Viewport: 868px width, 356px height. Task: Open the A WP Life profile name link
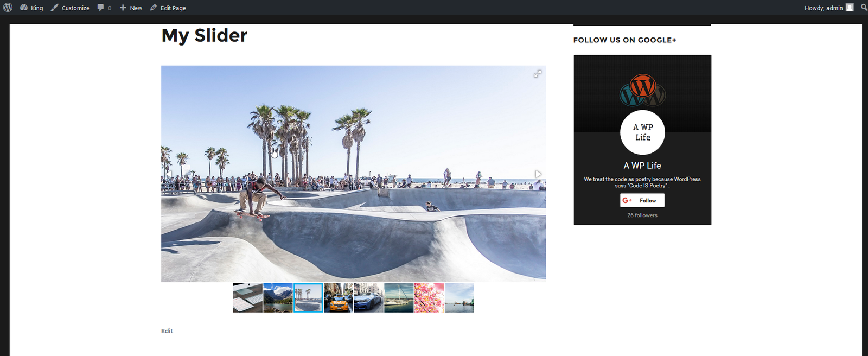tap(642, 166)
